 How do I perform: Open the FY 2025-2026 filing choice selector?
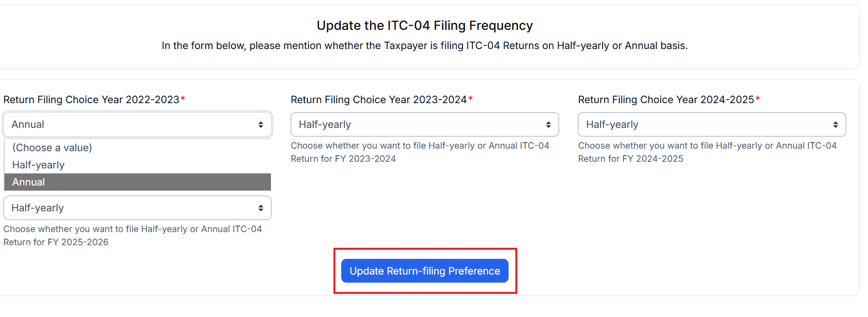[x=137, y=207]
